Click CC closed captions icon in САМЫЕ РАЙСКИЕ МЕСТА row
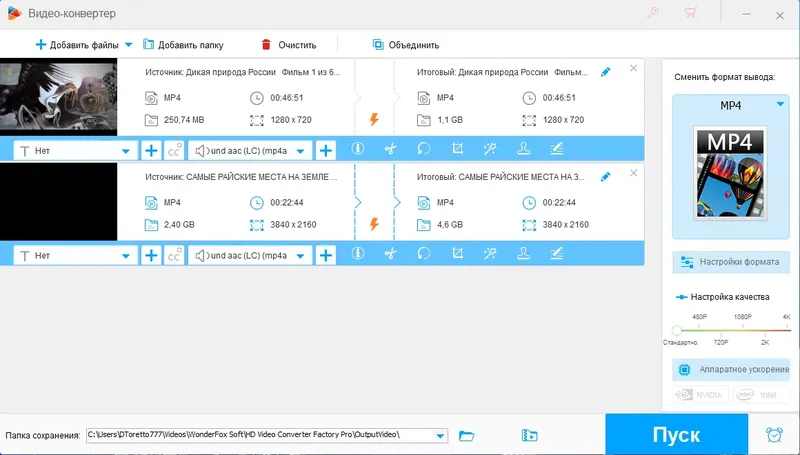The width and height of the screenshot is (800, 455). [x=174, y=256]
